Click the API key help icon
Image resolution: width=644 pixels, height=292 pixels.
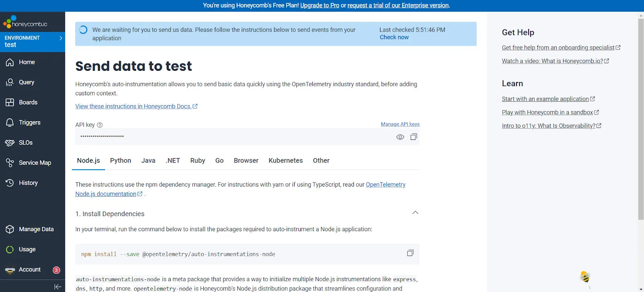click(100, 125)
